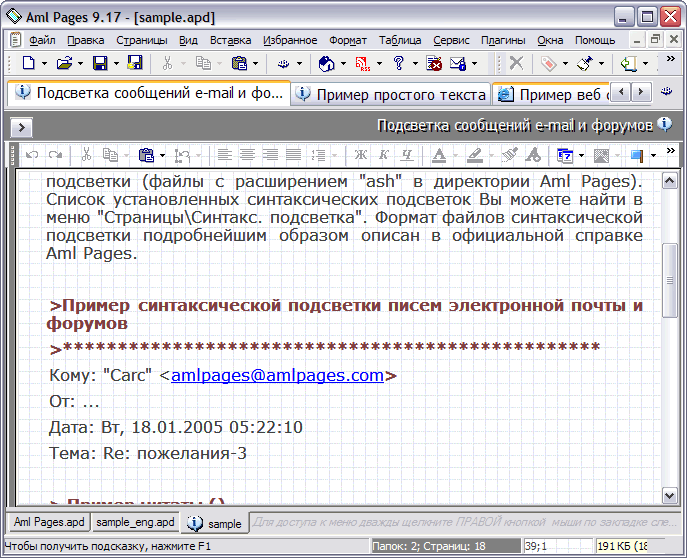Save the document with the floppy disk icon
The height and width of the screenshot is (558, 687).
tap(100, 63)
